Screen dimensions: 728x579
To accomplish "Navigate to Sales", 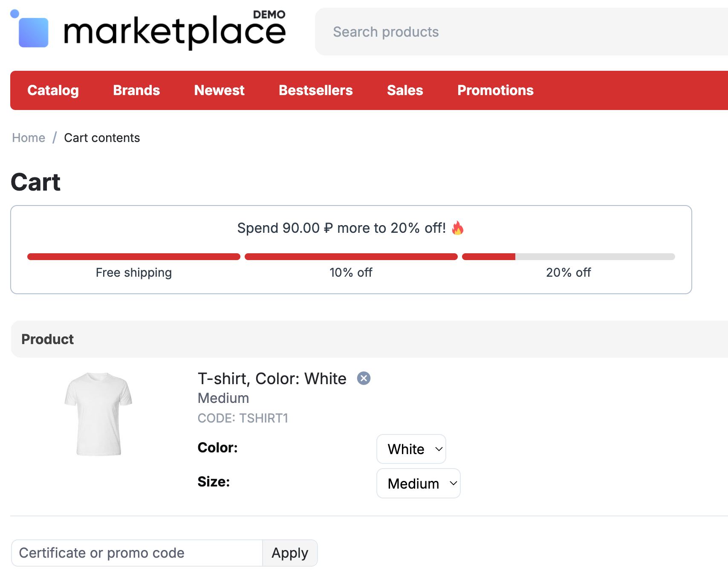I will [x=404, y=90].
